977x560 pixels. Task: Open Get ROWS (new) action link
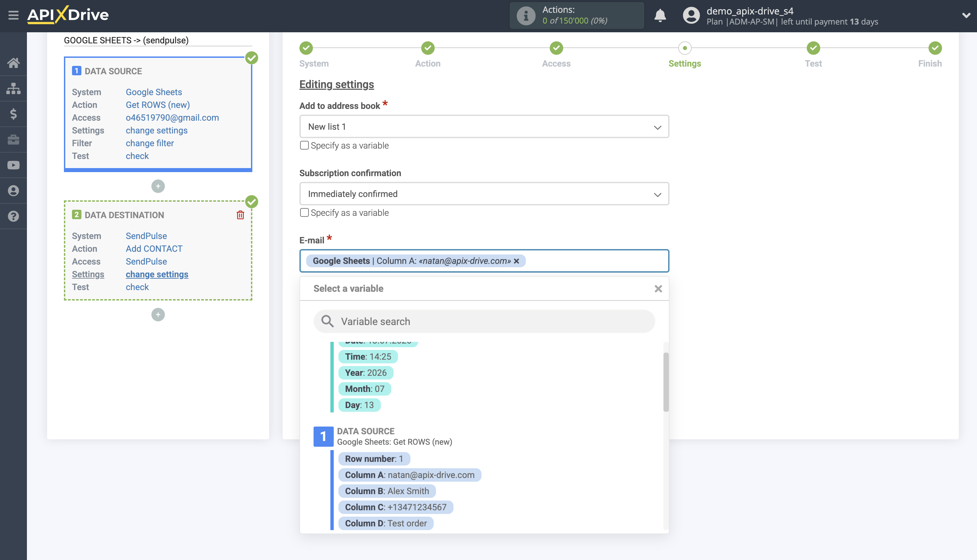[x=157, y=105]
